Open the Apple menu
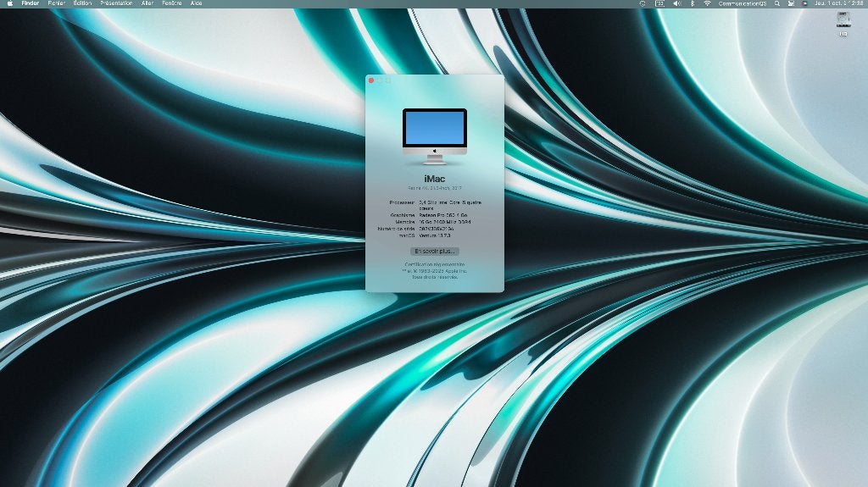The height and width of the screenshot is (487, 868). tap(9, 3)
